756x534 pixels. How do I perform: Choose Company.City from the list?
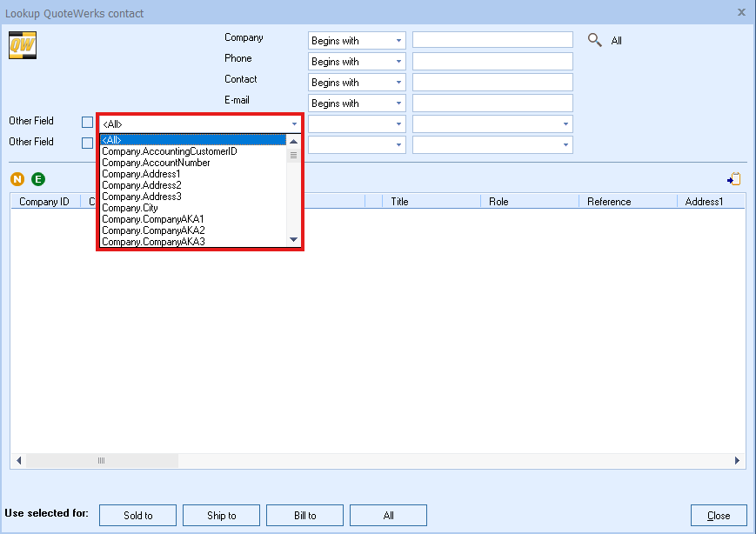click(x=193, y=208)
